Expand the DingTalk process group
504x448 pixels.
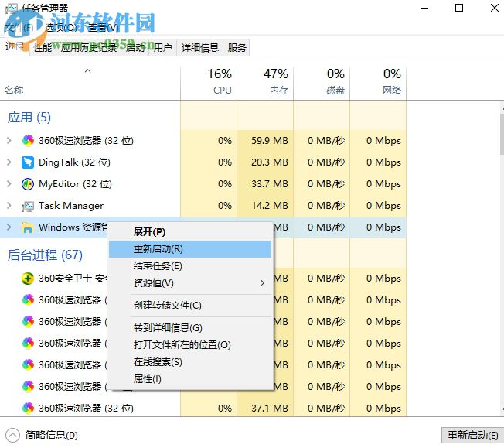tap(9, 162)
